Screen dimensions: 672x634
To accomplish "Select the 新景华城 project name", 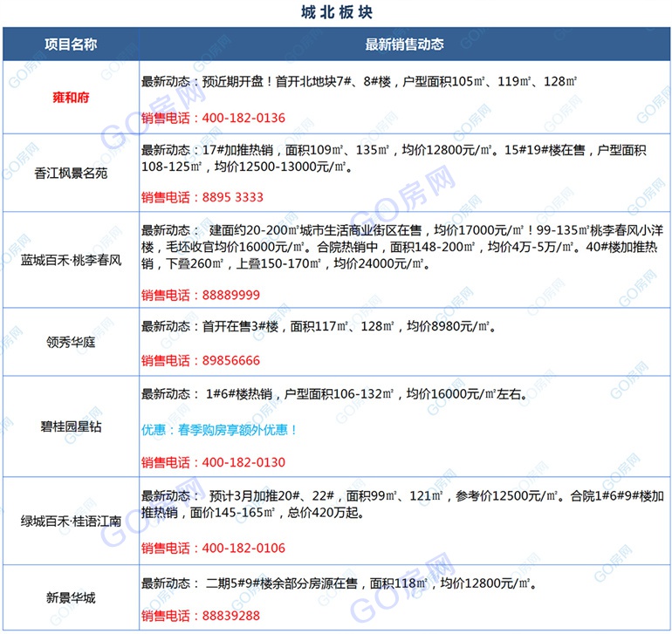I will point(71,597).
